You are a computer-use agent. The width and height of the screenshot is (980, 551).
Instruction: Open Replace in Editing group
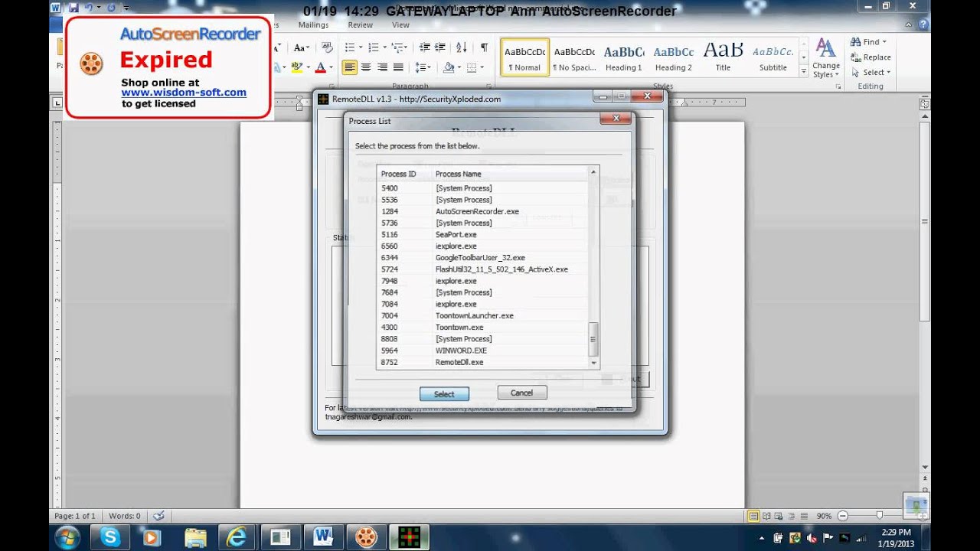click(870, 57)
